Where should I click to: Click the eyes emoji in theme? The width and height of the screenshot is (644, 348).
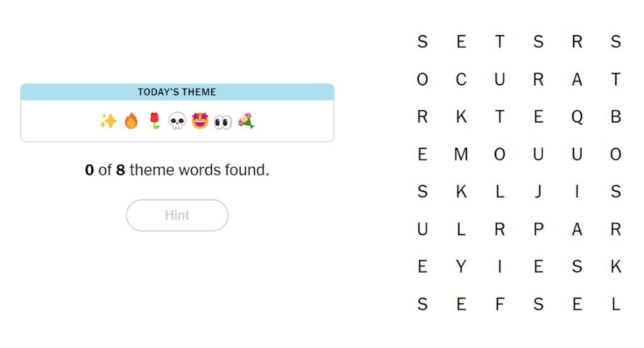[223, 122]
